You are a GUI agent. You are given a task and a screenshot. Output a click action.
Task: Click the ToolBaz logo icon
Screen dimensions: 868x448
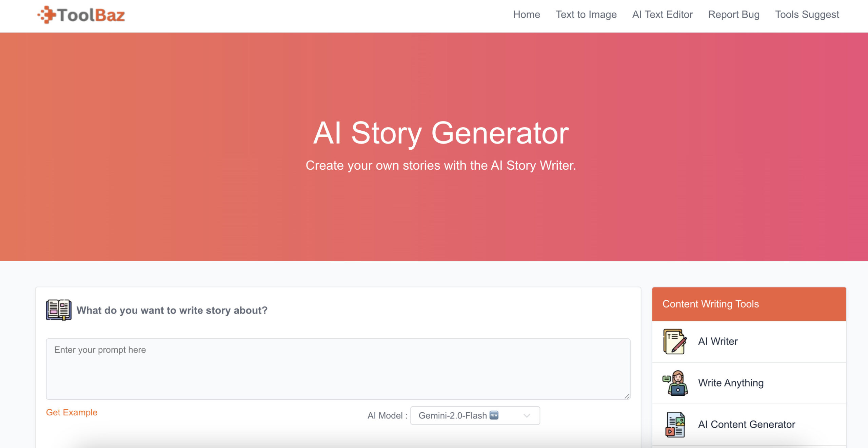pyautogui.click(x=47, y=15)
